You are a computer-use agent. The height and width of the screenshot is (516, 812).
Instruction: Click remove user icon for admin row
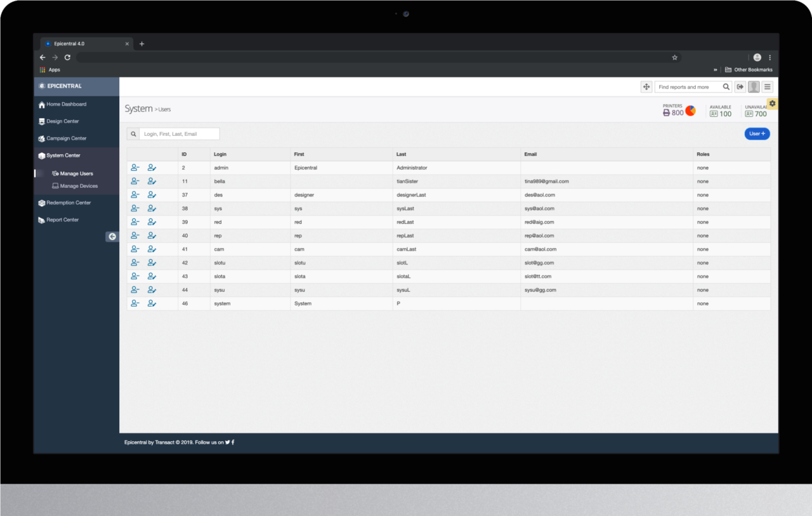tap(134, 168)
